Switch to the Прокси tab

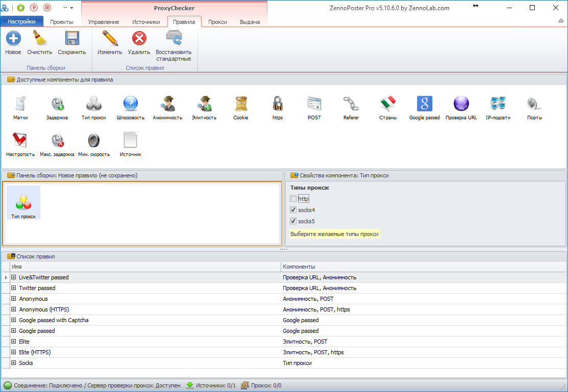pos(217,22)
